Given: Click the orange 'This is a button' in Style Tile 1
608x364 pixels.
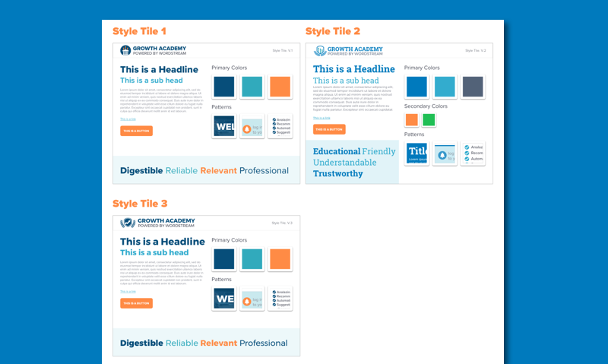Looking at the screenshot, I should click(136, 131).
